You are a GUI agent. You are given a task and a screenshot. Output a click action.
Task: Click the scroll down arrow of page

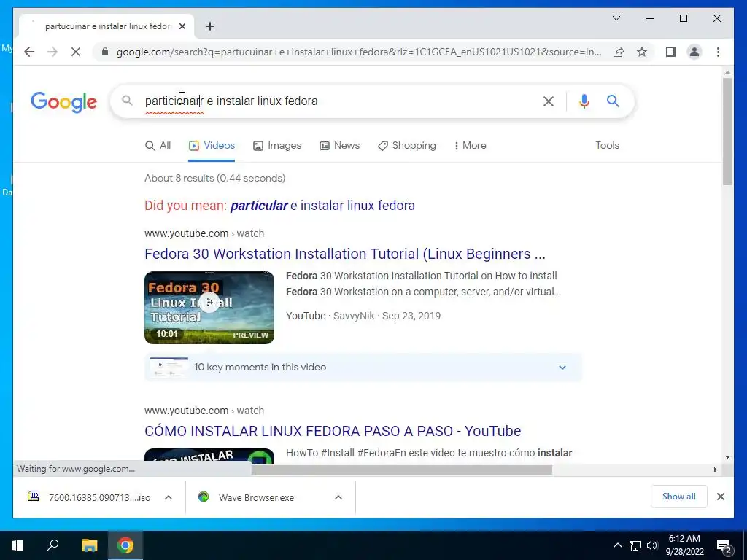pos(727,457)
